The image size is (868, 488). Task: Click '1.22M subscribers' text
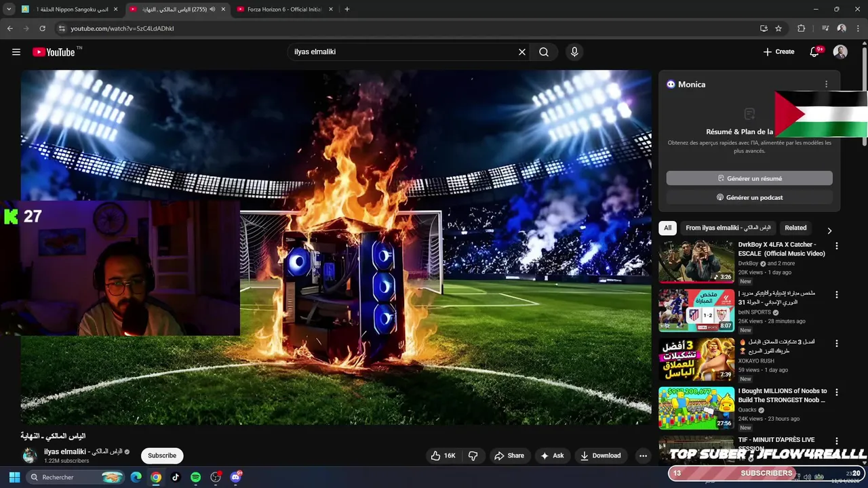(x=66, y=461)
